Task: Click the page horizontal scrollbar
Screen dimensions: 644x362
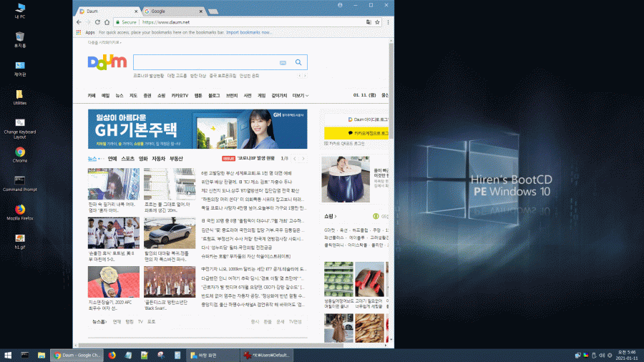Action: (x=210, y=345)
